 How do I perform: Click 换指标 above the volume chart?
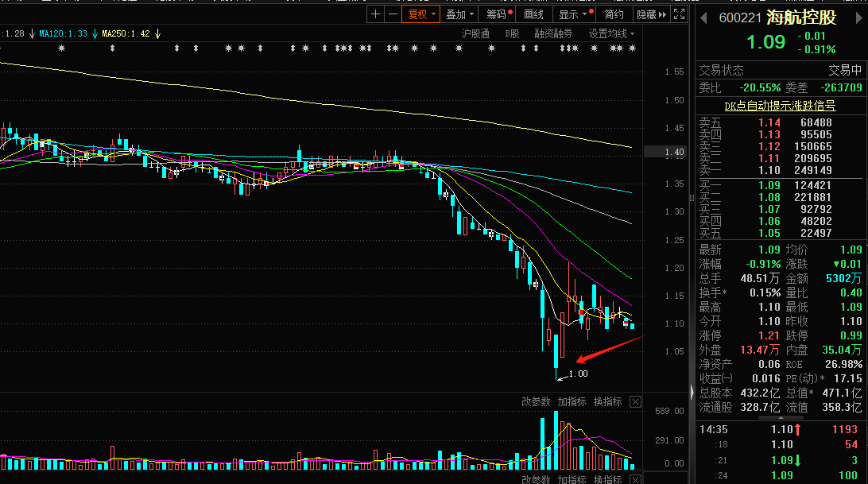(x=608, y=402)
